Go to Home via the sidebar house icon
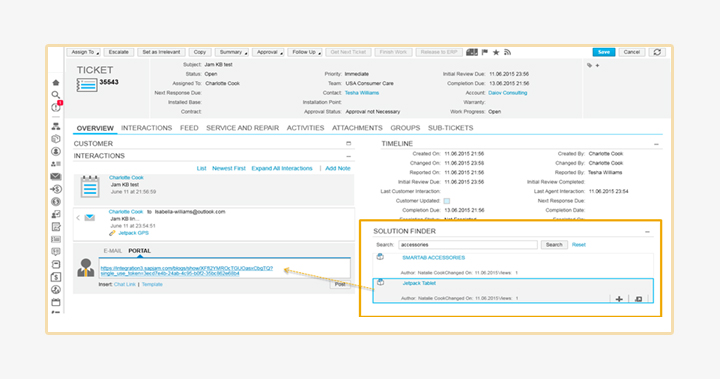The image size is (720, 379). pos(56,83)
